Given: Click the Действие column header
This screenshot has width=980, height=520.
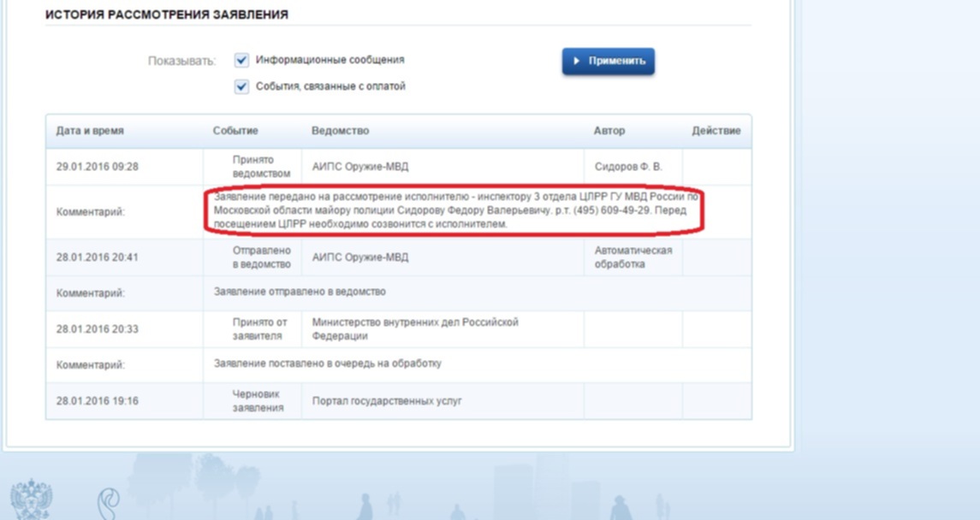Looking at the screenshot, I should tap(716, 131).
